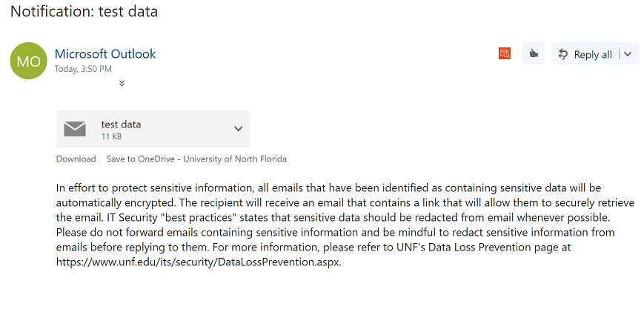
Task: Open the DataLossPrevention.aspx URL in body
Action: (199, 262)
